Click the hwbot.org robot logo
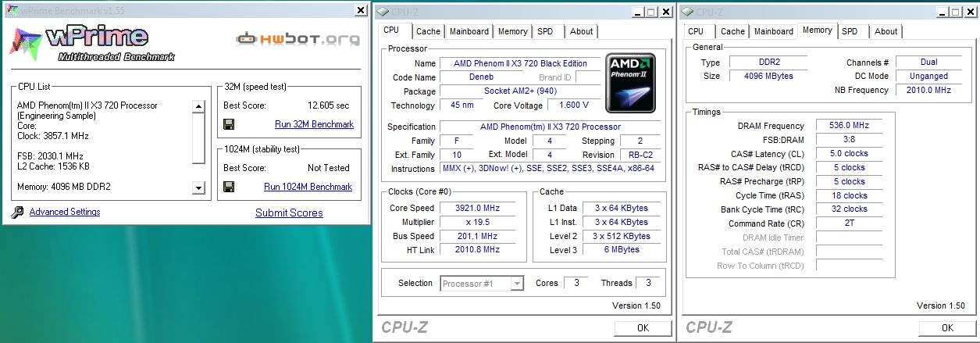This screenshot has width=980, height=343. (x=245, y=38)
